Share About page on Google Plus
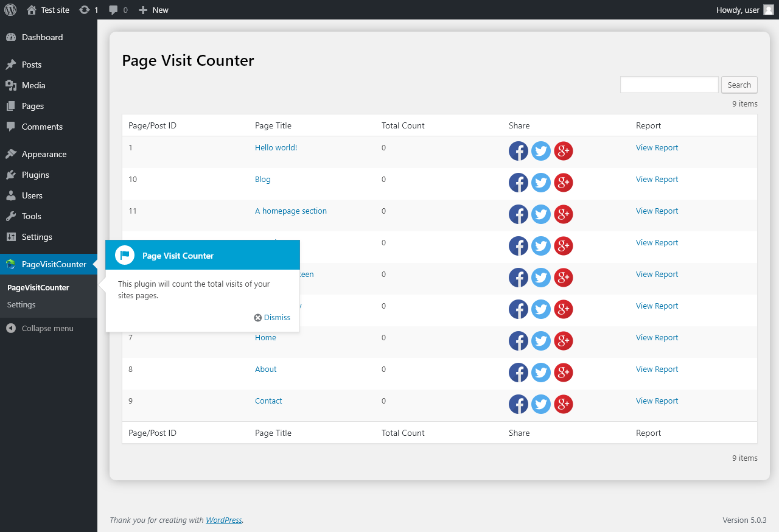This screenshot has width=779, height=532. (564, 373)
